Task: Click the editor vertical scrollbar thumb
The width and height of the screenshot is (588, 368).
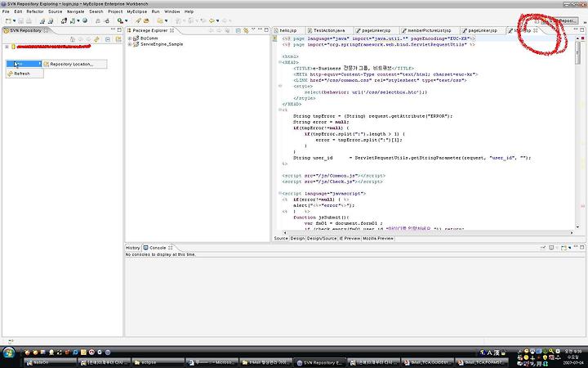Action: pyautogui.click(x=578, y=52)
